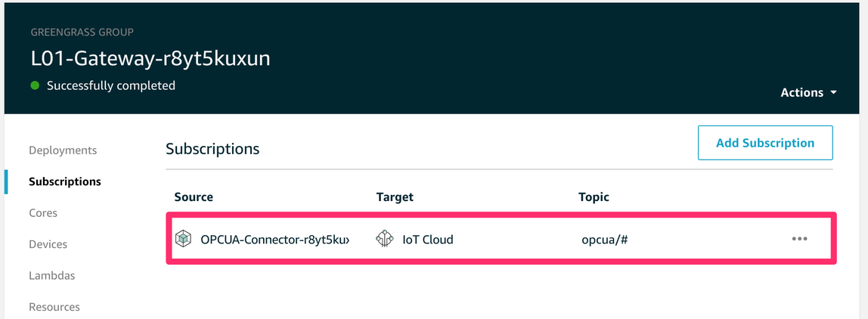Screen dimensions: 868x319
Task: Select Subscriptions in the sidebar
Action: click(65, 181)
